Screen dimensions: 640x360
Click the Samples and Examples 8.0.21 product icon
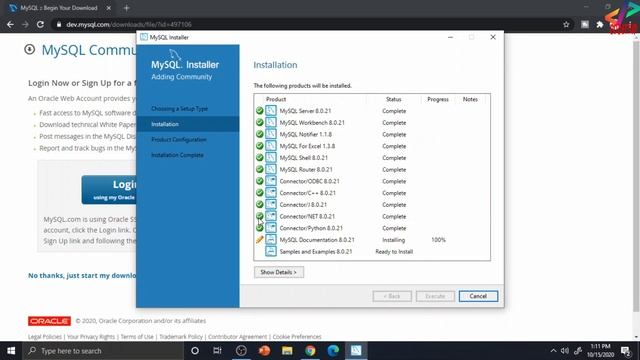tap(271, 251)
